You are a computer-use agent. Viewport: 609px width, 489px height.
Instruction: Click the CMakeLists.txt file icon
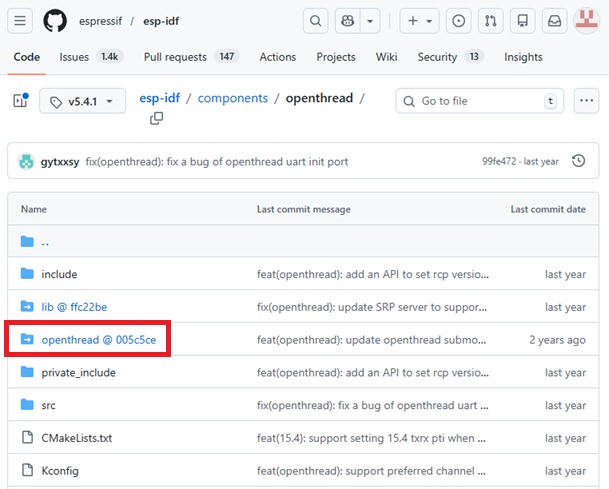pos(27,437)
